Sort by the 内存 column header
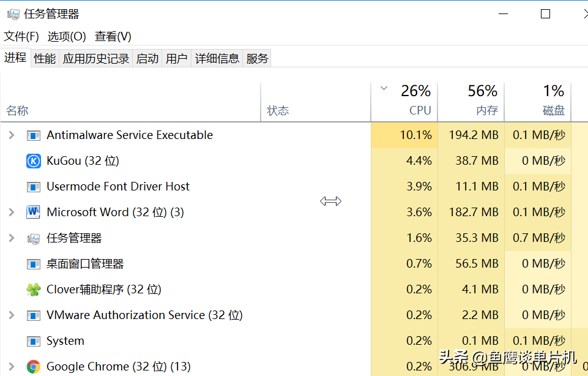Image resolution: width=588 pixels, height=376 pixels. 471,102
